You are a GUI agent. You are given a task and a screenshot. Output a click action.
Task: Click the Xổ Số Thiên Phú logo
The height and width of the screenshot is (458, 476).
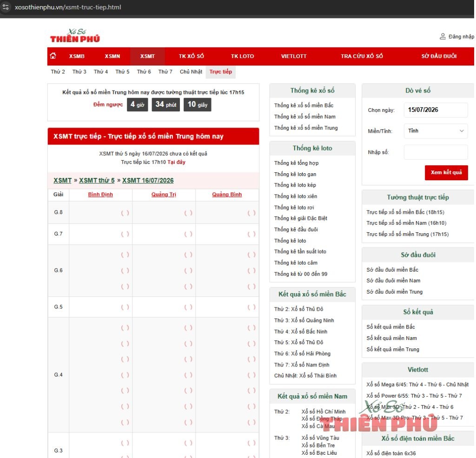coord(75,36)
